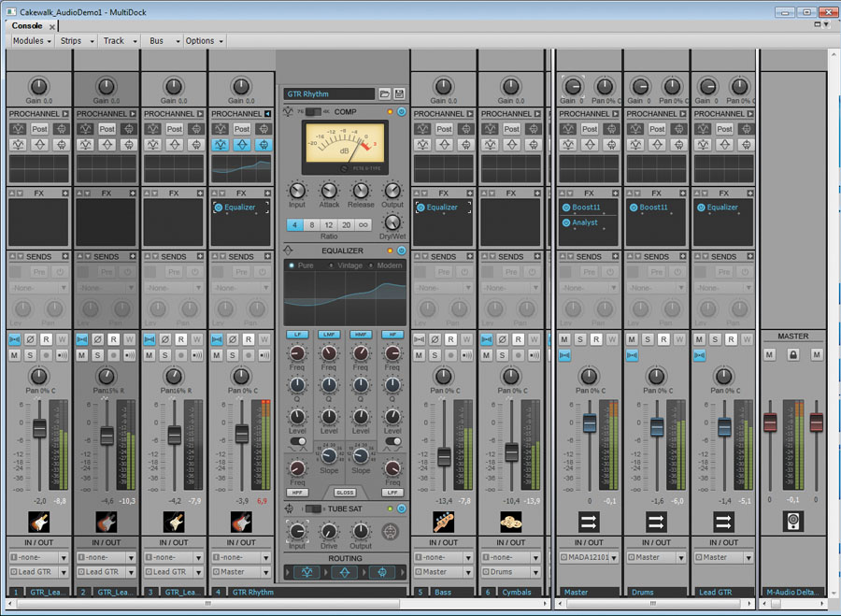Save the GTR Rhythm ProChannel preset
The width and height of the screenshot is (841, 616).
click(399, 94)
